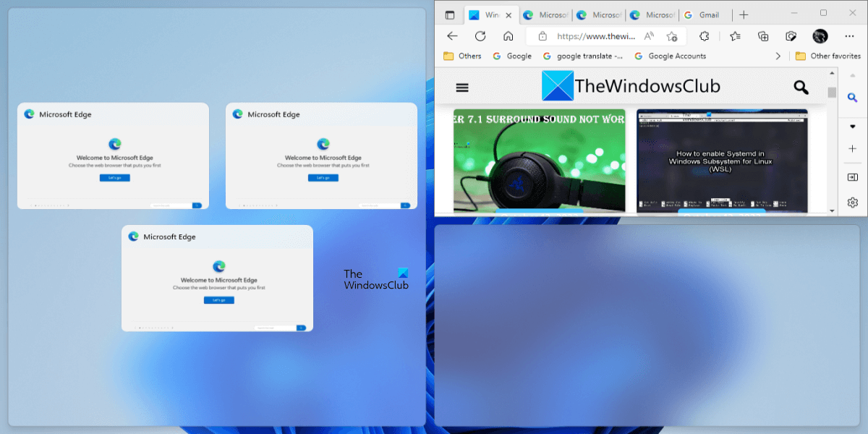This screenshot has height=434, width=868.
Task: Open Settings and more ellipsis menu
Action: coord(848,36)
